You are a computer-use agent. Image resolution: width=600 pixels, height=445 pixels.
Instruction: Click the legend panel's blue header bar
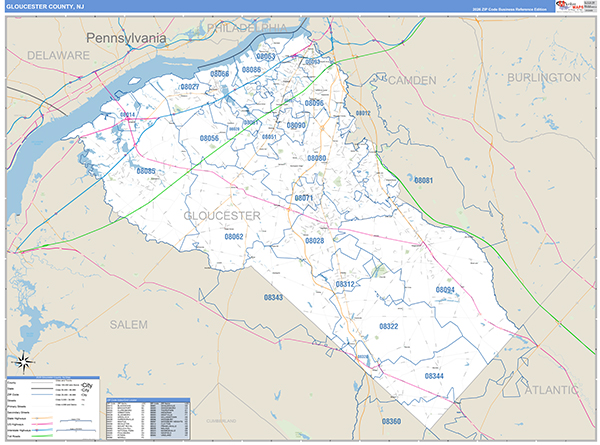(53, 378)
